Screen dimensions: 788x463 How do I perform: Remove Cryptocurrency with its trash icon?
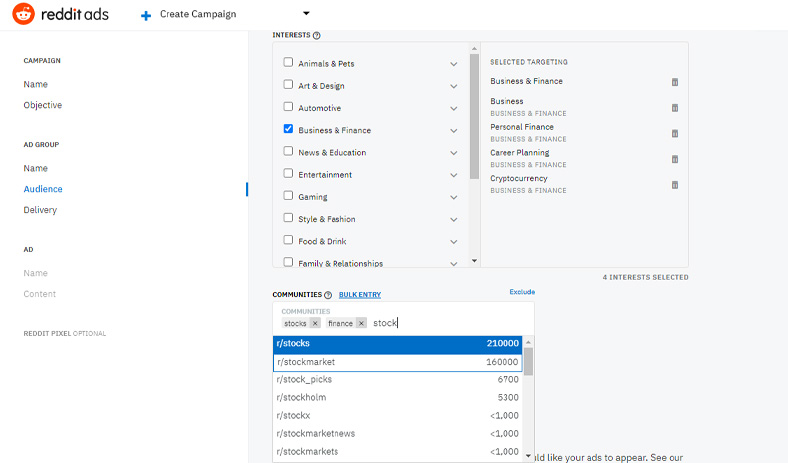(x=675, y=184)
